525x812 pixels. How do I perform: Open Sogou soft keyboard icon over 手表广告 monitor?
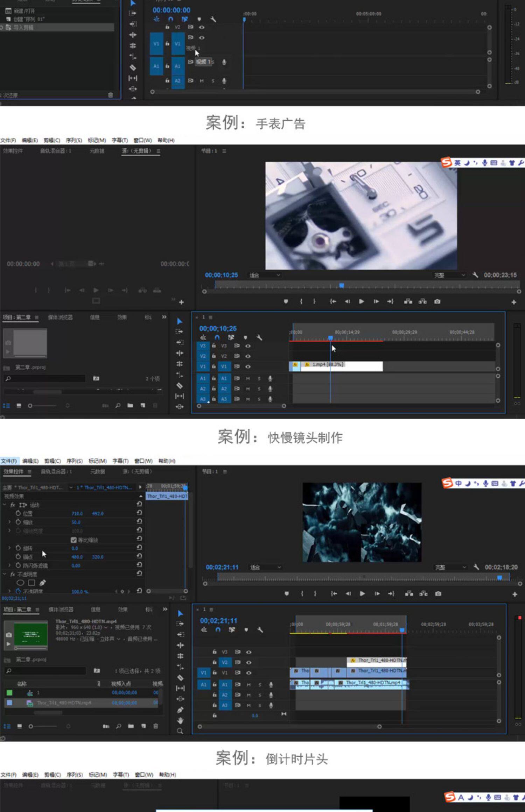[494, 163]
